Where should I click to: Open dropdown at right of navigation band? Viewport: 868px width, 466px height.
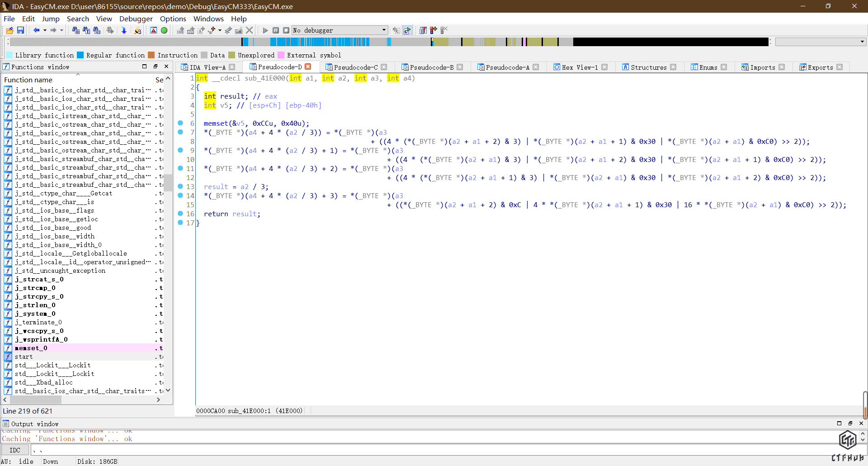tap(862, 42)
